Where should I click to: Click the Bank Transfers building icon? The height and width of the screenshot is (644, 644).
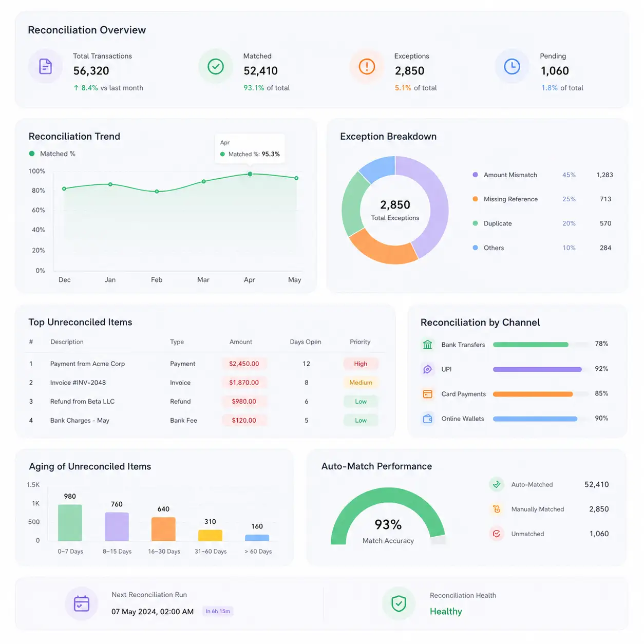(x=427, y=344)
